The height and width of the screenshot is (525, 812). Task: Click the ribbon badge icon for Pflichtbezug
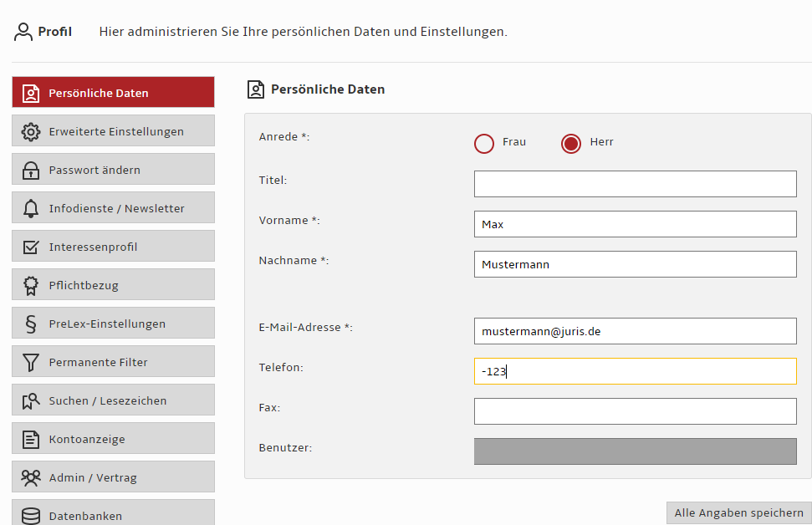pyautogui.click(x=31, y=285)
